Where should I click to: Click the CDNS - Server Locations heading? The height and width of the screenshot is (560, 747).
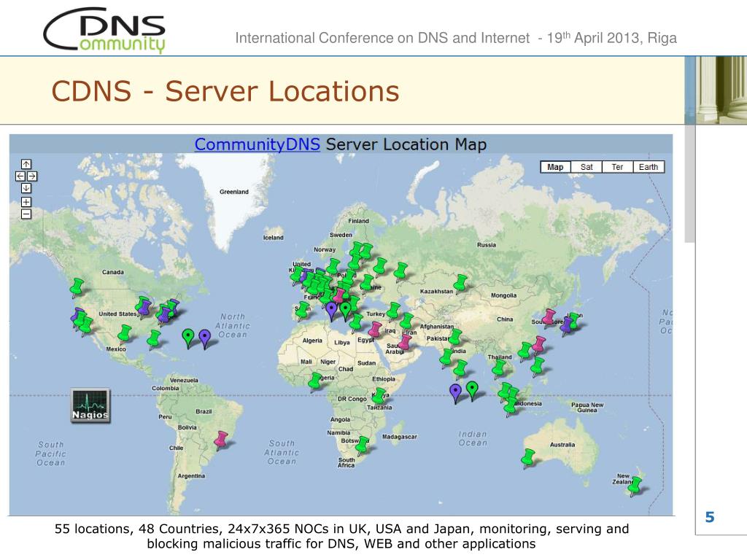coord(225,91)
